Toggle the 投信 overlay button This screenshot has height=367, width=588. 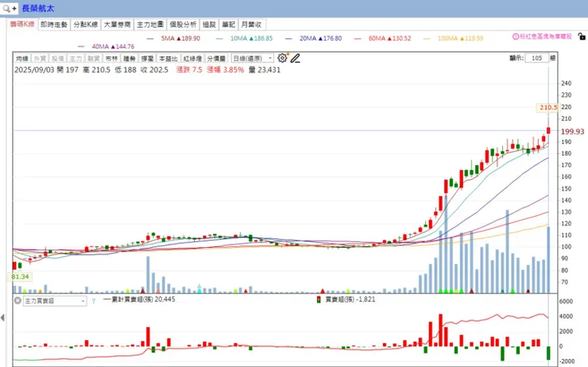[58, 59]
